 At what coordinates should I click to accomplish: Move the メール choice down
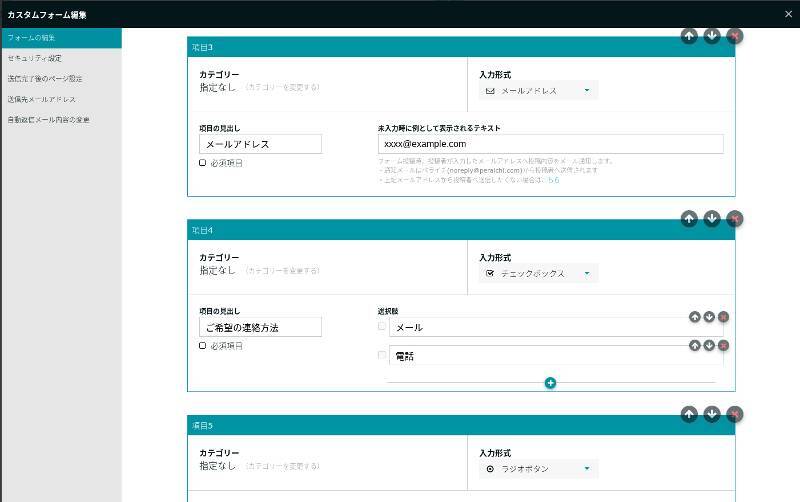[709, 317]
